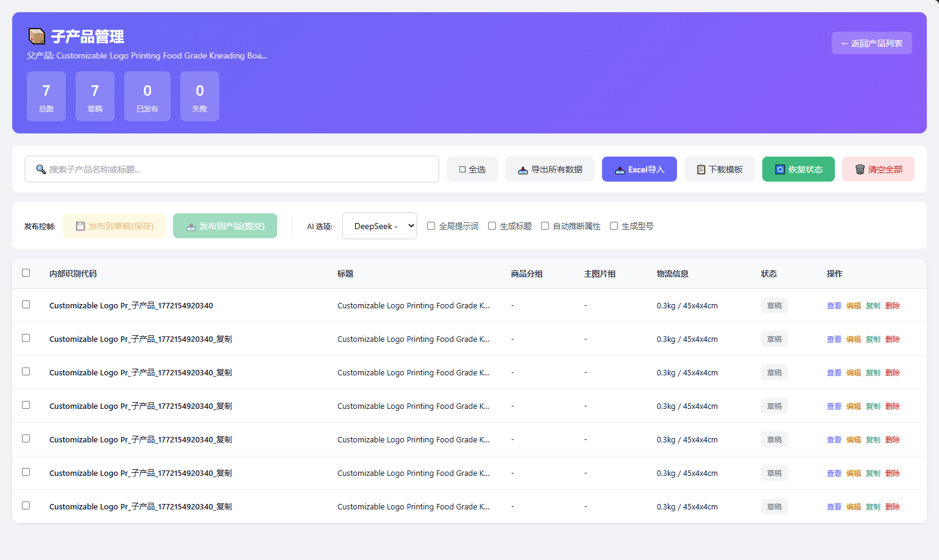939x560 pixels.
Task: Click the 全选 select-all button
Action: click(472, 169)
